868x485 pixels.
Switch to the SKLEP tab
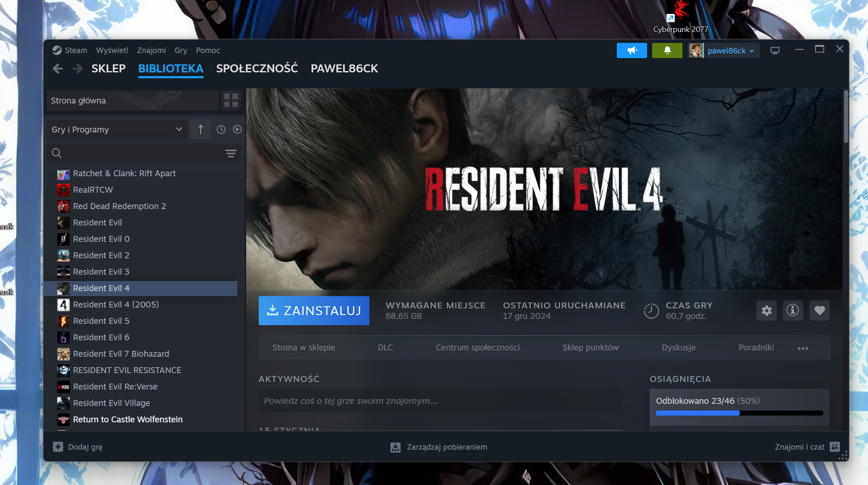click(x=108, y=69)
